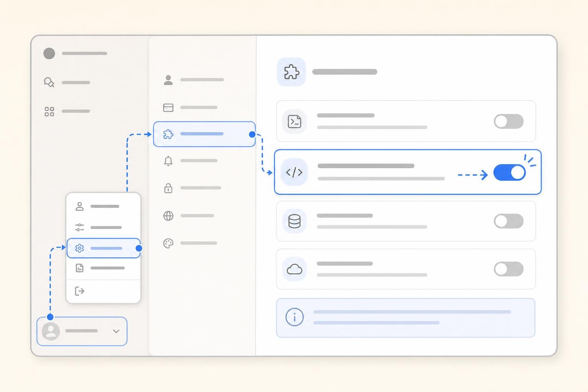588x392 pixels.
Task: Click the code brackets icon in highlighted card
Action: tap(294, 172)
